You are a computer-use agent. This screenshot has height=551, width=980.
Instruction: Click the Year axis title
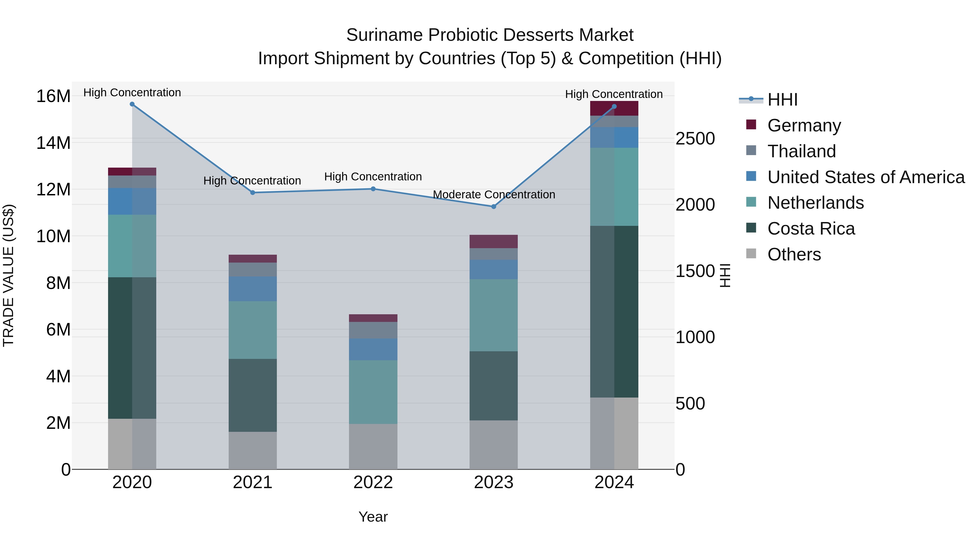(x=373, y=517)
